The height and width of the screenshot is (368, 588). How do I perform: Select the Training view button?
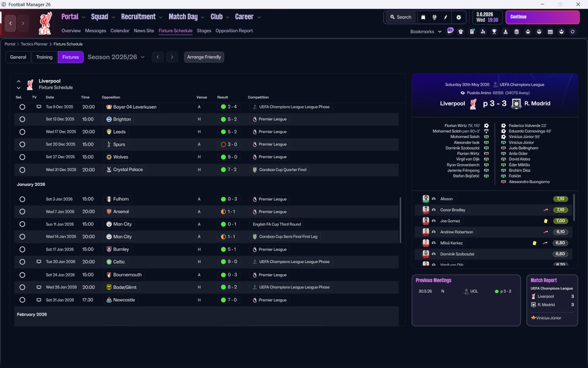[x=44, y=57]
